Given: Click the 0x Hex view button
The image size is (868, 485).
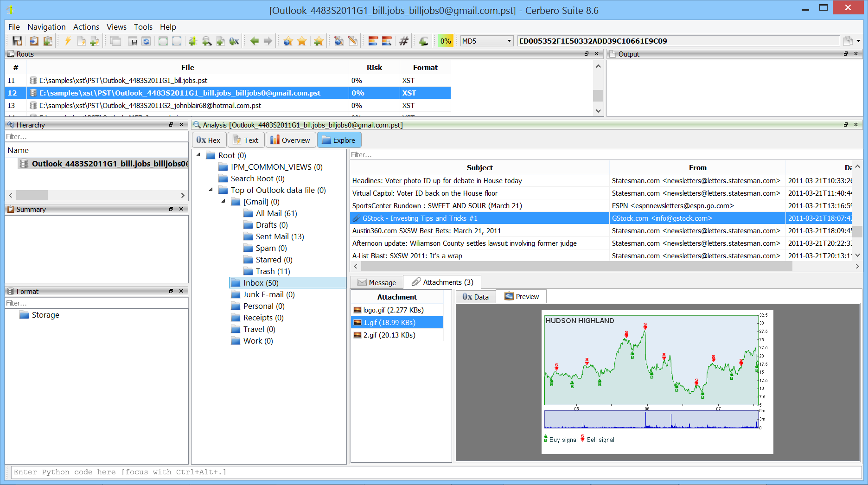Looking at the screenshot, I should pos(209,140).
